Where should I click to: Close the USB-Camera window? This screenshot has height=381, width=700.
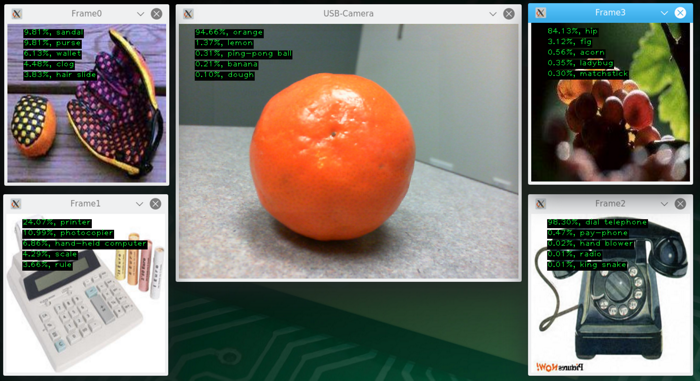point(508,14)
